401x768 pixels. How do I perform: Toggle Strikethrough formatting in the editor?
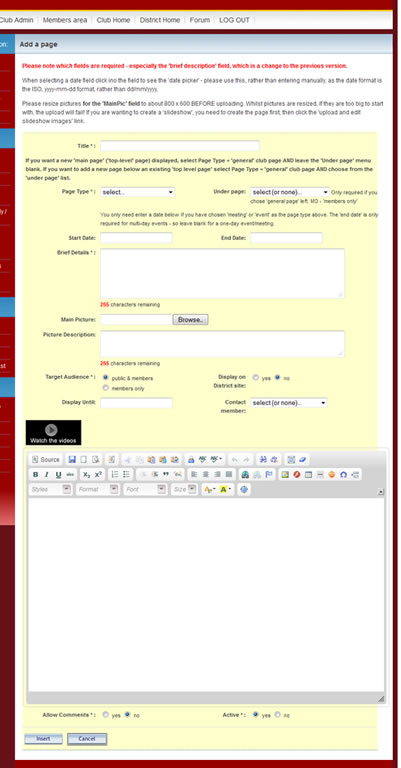point(70,475)
